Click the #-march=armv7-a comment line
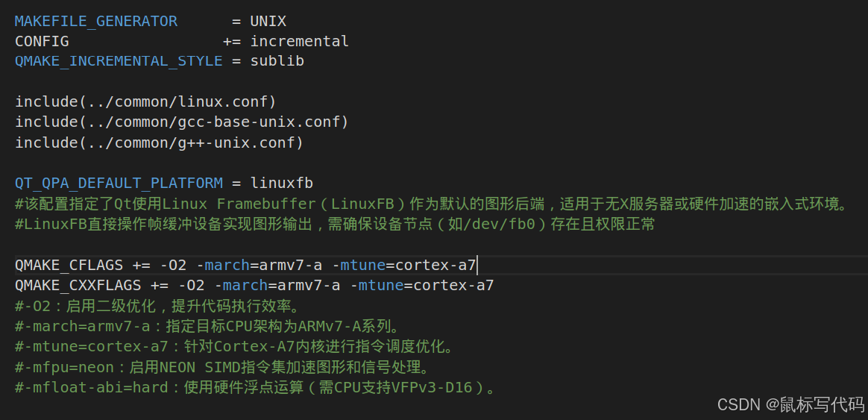Viewport: 868px width, 420px height. click(x=208, y=326)
